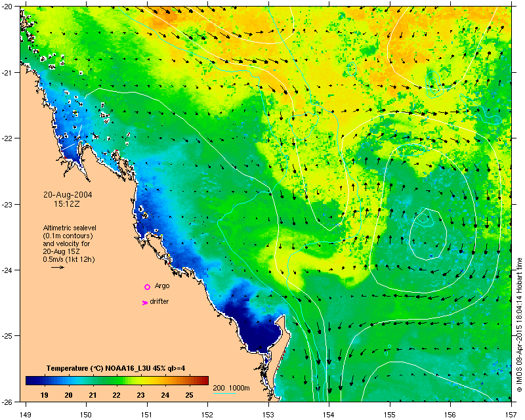525x420 pixels.
Task: Click the -23 latitude axis label
Action: (8, 204)
